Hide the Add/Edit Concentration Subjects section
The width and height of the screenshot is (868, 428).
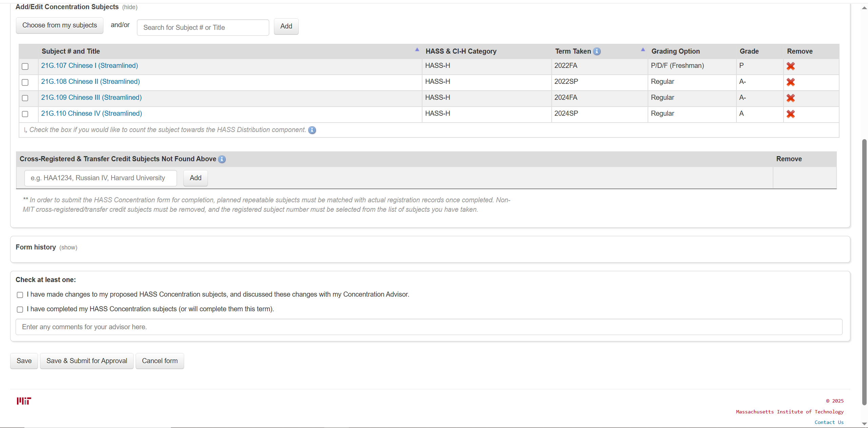point(130,7)
